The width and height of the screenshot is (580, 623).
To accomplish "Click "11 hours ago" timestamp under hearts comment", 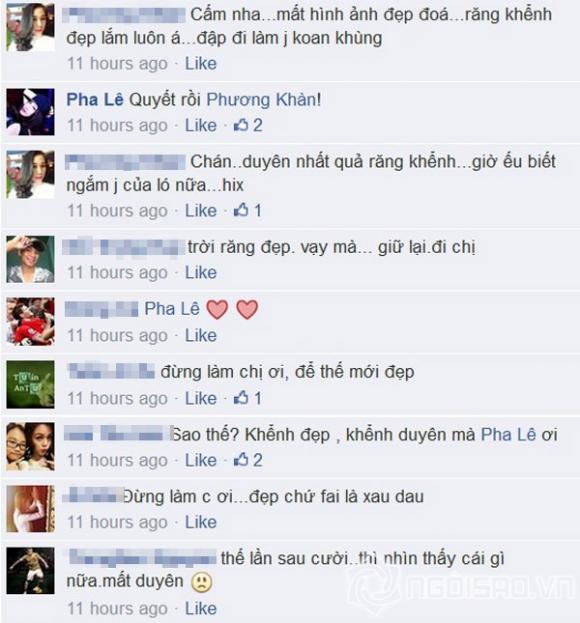I will pos(117,336).
